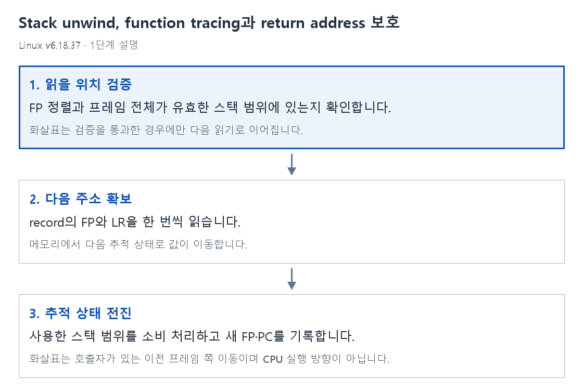The height and width of the screenshot is (392, 583).
Task: Select the '1. 읽을 위치 검증' step card
Action: coord(291,107)
